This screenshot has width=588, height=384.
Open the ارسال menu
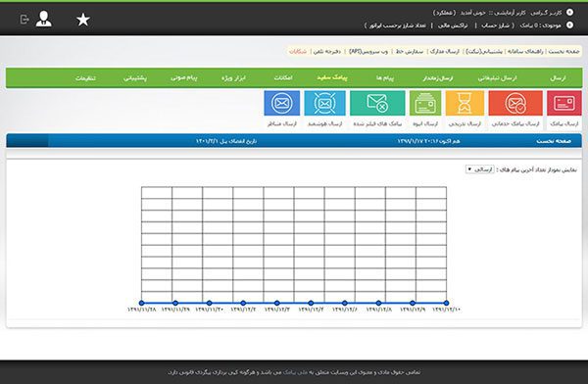[x=558, y=78]
